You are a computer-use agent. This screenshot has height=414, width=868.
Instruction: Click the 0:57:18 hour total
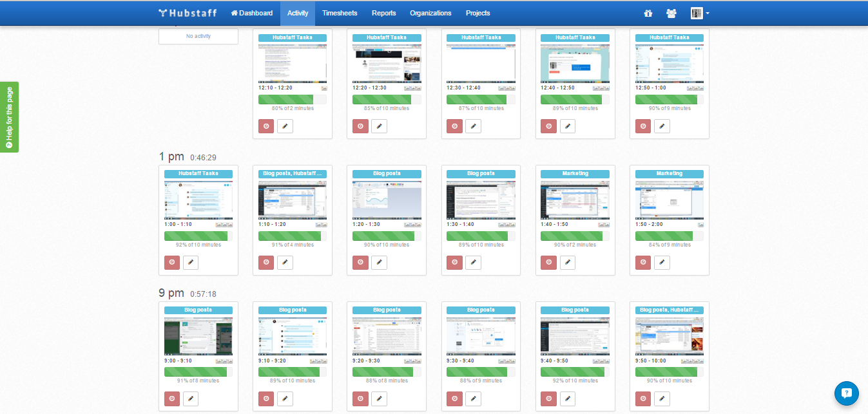pyautogui.click(x=203, y=294)
